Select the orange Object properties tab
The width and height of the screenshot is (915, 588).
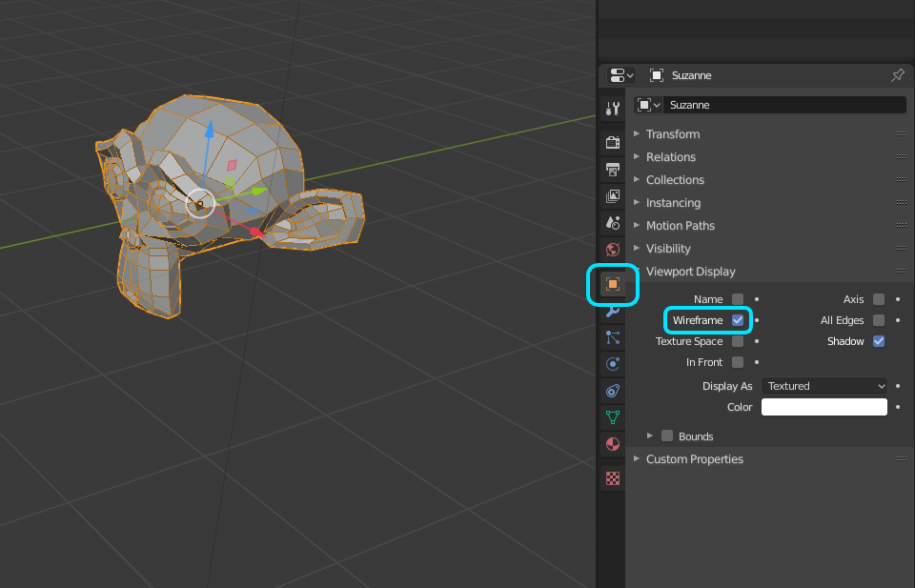[613, 284]
